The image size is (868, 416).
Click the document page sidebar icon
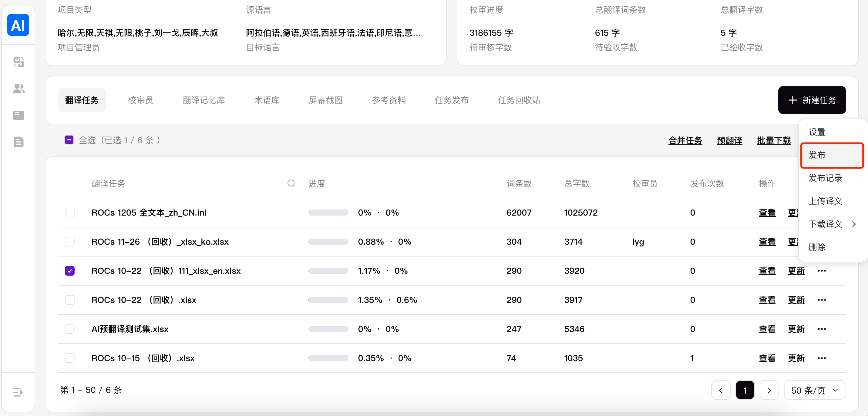[19, 142]
